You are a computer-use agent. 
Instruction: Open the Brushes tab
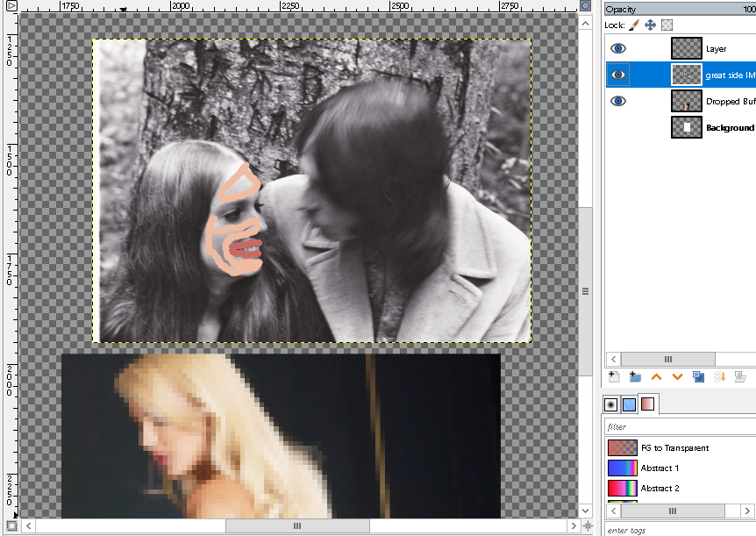click(x=611, y=404)
